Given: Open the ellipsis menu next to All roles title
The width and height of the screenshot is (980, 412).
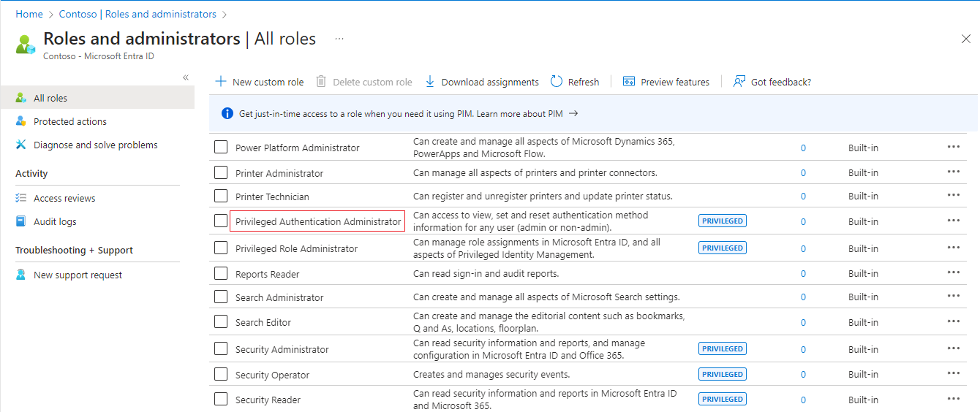Looking at the screenshot, I should tap(339, 38).
